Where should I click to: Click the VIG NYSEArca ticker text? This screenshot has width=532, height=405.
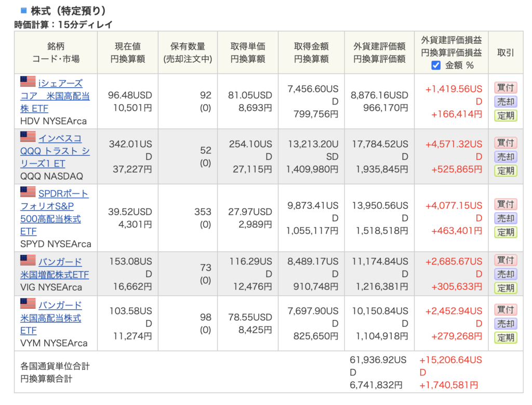(51, 288)
